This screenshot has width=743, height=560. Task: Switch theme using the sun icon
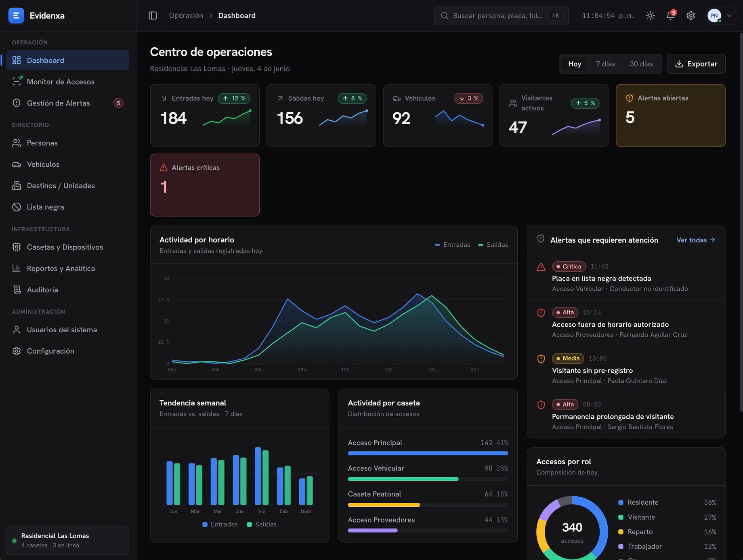click(650, 15)
